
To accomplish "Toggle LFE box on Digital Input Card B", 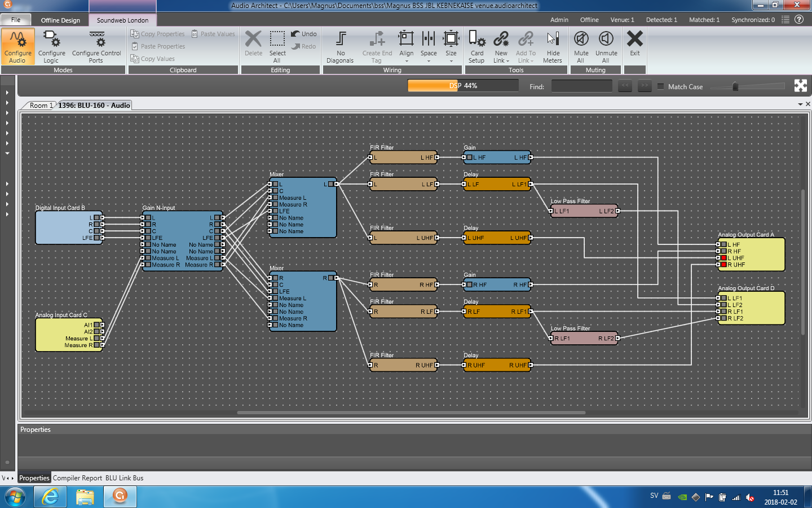I will pos(96,238).
